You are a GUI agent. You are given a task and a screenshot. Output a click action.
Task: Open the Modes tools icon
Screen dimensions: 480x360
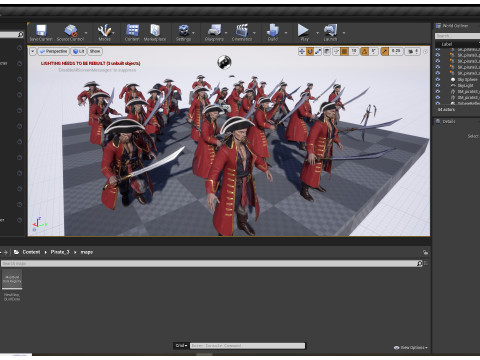[104, 31]
